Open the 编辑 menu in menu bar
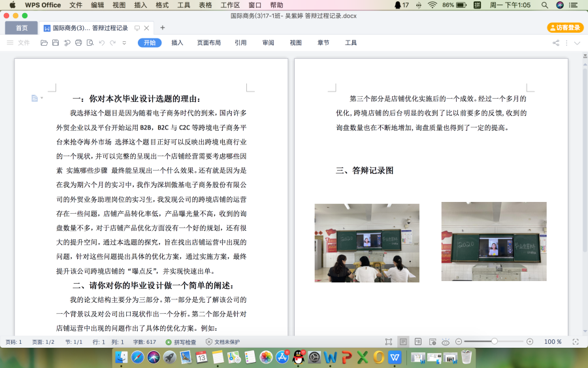 (x=97, y=5)
